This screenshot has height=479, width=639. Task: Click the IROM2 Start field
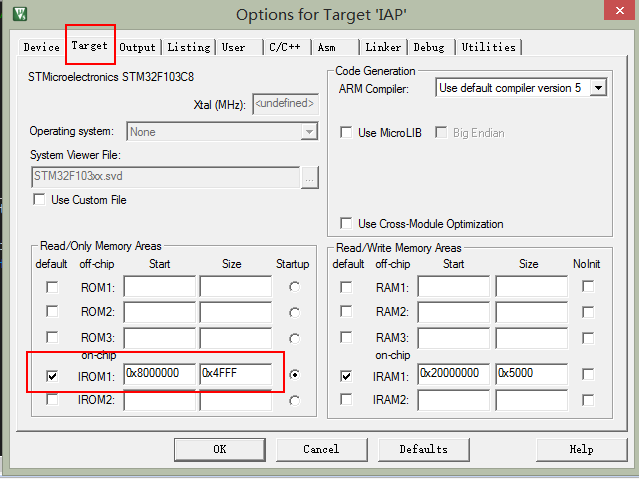pyautogui.click(x=159, y=400)
